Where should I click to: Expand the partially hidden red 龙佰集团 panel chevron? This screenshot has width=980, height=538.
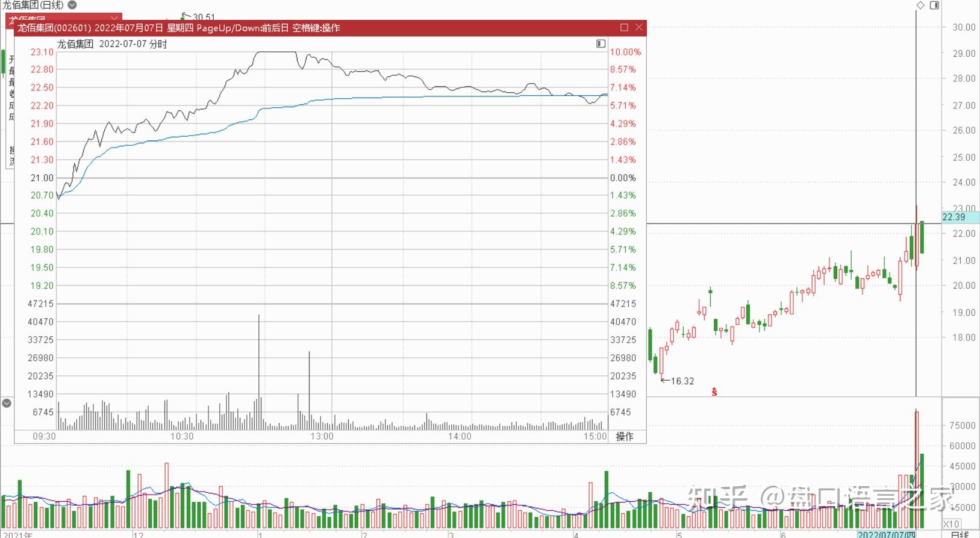[x=114, y=17]
